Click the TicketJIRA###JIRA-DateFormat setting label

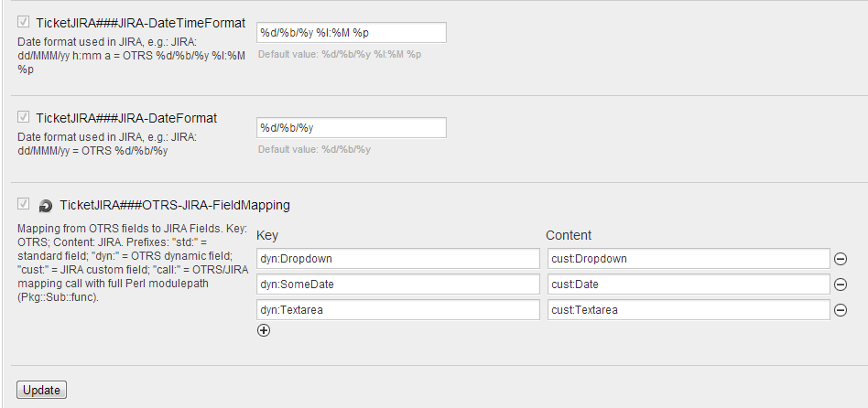[x=126, y=118]
